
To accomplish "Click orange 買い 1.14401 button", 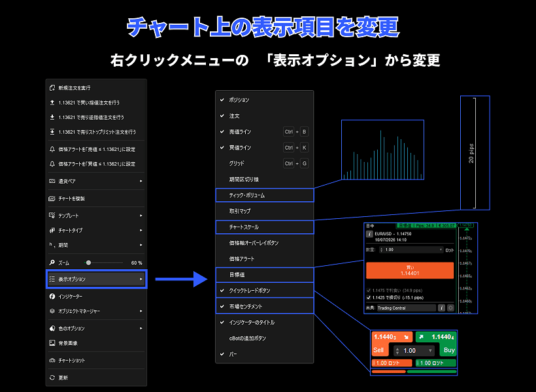I will [x=410, y=270].
